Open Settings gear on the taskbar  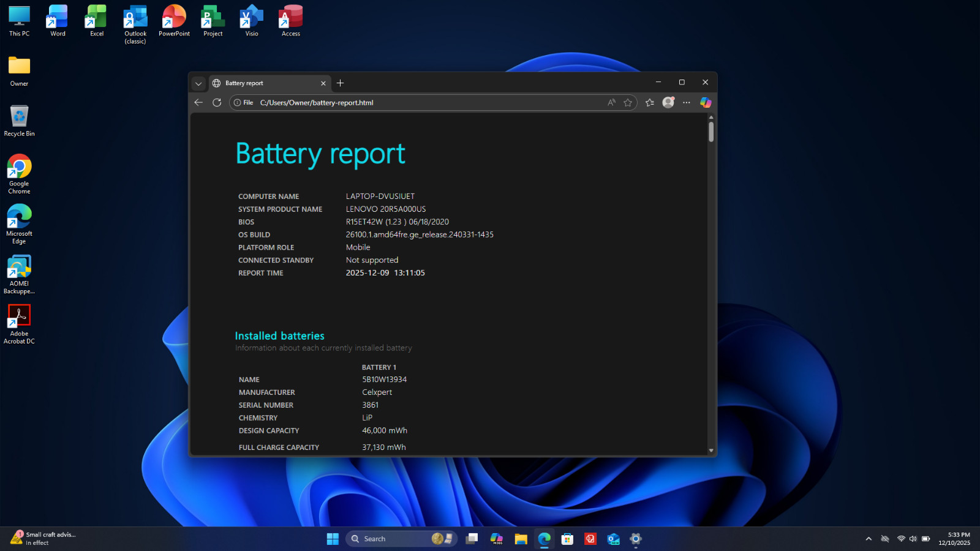click(636, 539)
